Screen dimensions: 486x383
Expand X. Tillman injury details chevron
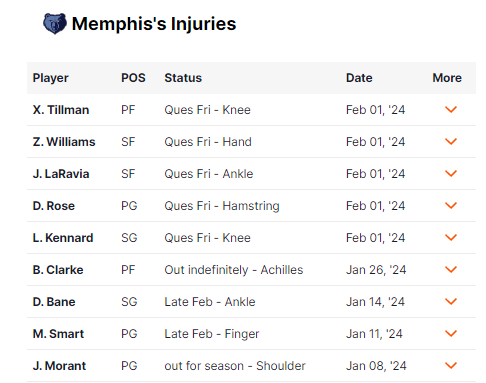tap(451, 110)
